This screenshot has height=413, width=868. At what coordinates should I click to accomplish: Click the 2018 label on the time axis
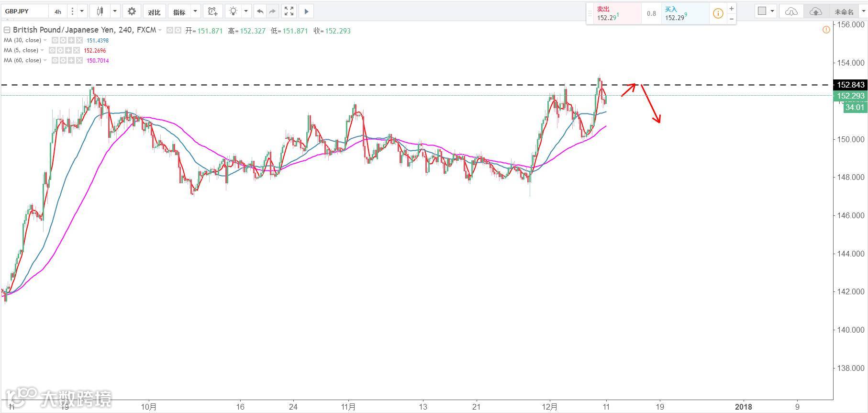point(743,407)
